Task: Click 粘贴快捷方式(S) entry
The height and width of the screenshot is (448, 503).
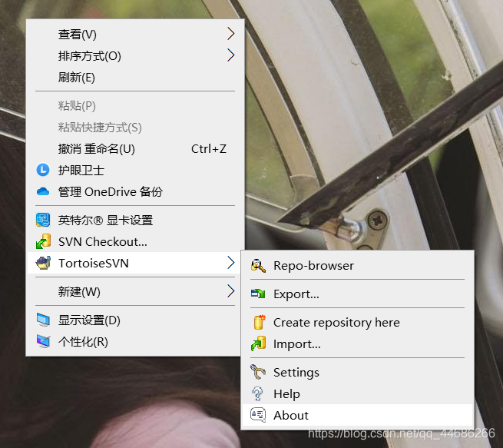Action: tap(135, 127)
